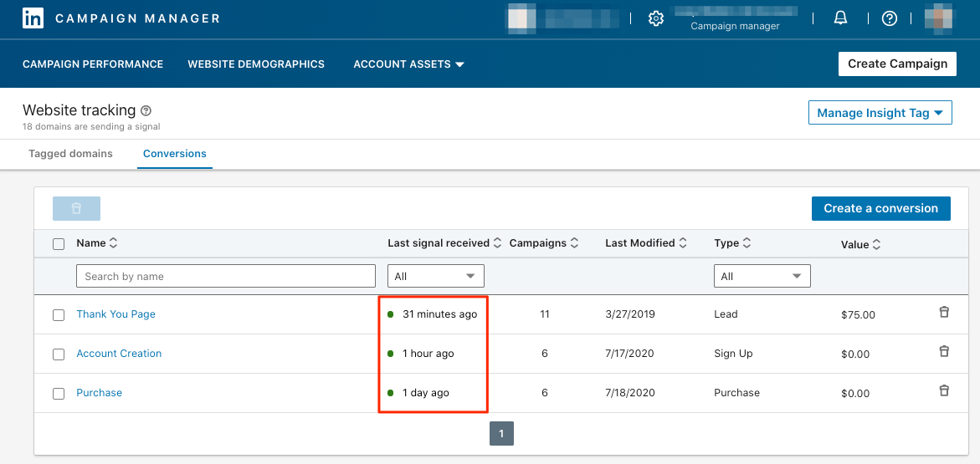980x464 pixels.
Task: Check the select-all checkbox in table header
Action: click(59, 244)
